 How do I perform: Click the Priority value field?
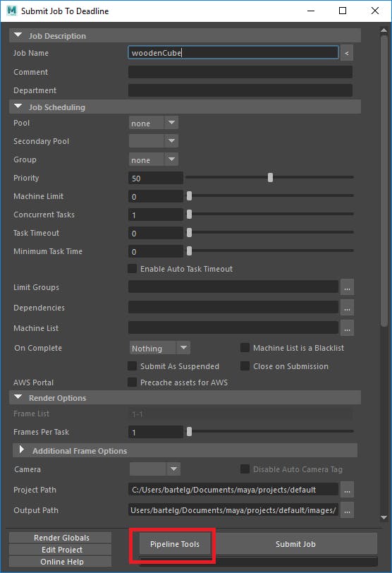(x=156, y=178)
